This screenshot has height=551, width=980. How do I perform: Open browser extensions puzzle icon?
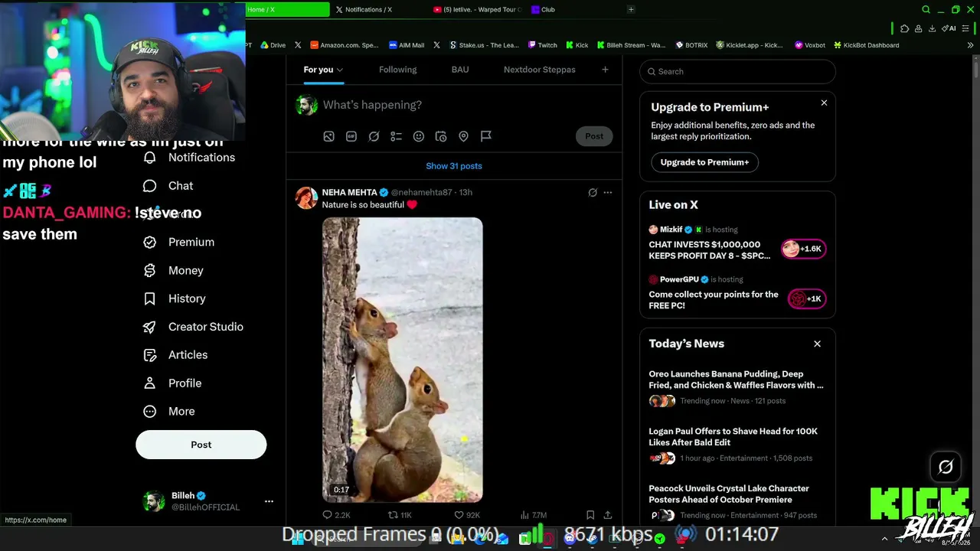click(x=904, y=28)
